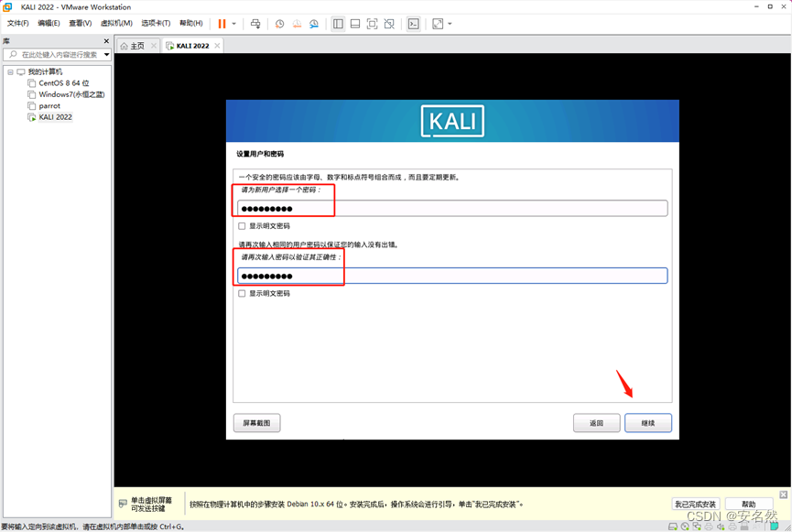Click the password confirmation field
The image size is (792, 532).
(452, 276)
